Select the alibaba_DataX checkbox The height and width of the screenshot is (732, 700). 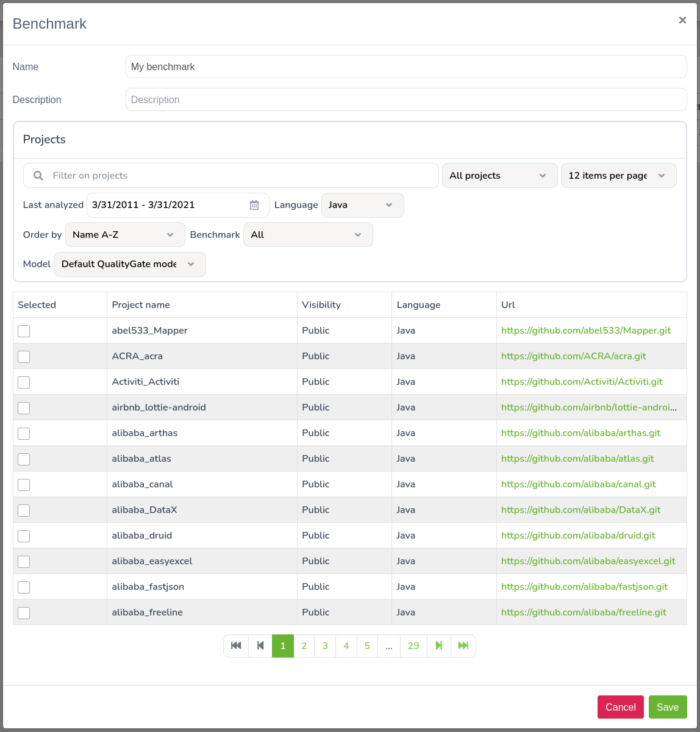click(x=24, y=511)
